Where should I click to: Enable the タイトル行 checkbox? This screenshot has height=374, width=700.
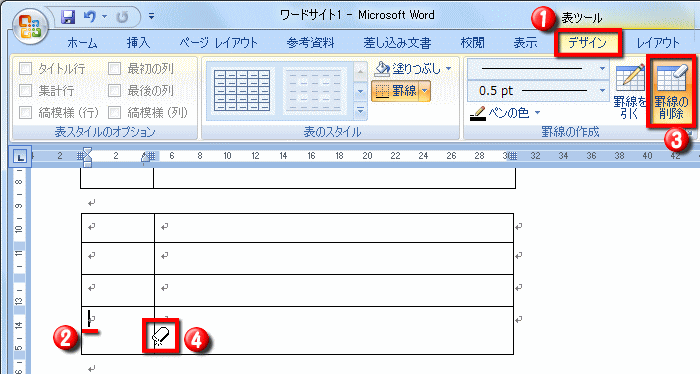point(25,69)
